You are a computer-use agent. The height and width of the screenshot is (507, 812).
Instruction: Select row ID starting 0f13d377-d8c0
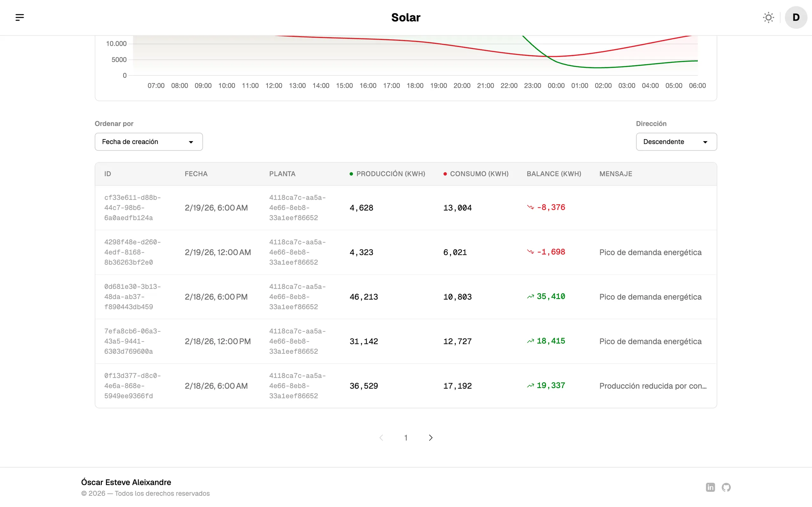click(x=133, y=386)
